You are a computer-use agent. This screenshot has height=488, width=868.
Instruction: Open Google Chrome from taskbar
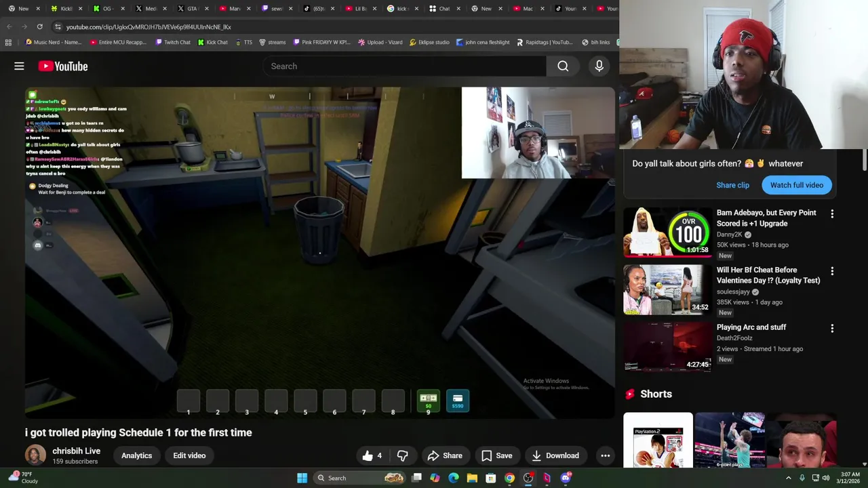pyautogui.click(x=509, y=478)
